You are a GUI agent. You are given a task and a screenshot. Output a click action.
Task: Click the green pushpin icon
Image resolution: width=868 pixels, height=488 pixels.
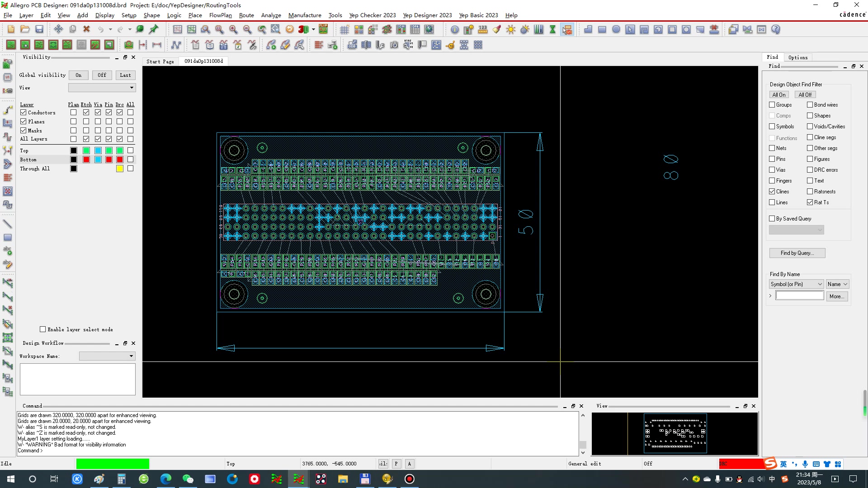[x=154, y=29]
